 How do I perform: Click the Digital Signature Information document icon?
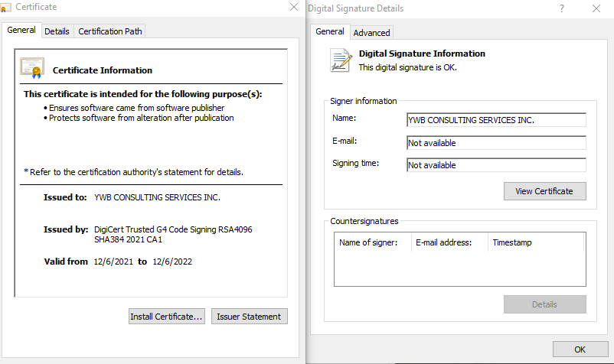pyautogui.click(x=340, y=60)
